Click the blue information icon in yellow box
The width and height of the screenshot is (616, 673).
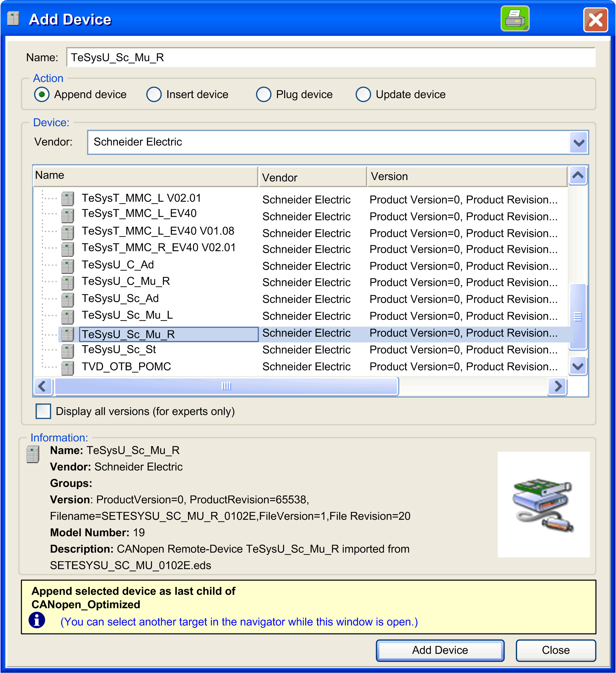point(37,620)
